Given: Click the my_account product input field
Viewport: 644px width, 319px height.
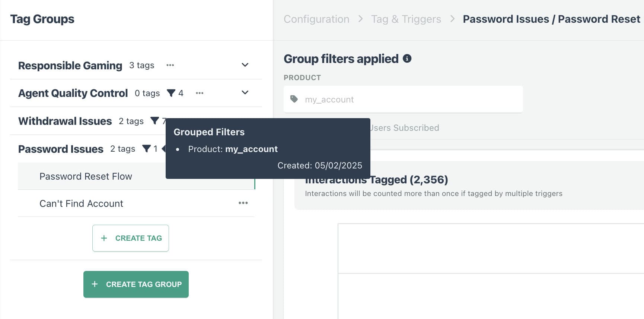Looking at the screenshot, I should click(403, 100).
